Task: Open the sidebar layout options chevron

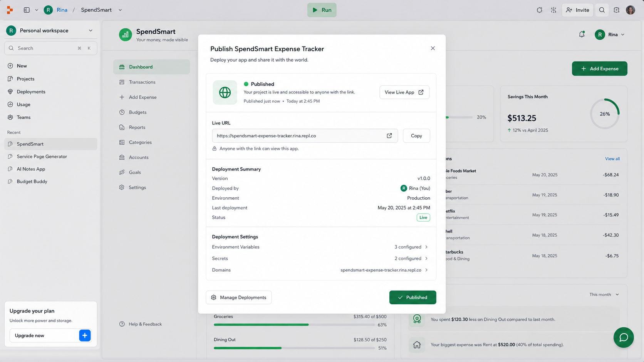Action: click(x=37, y=10)
